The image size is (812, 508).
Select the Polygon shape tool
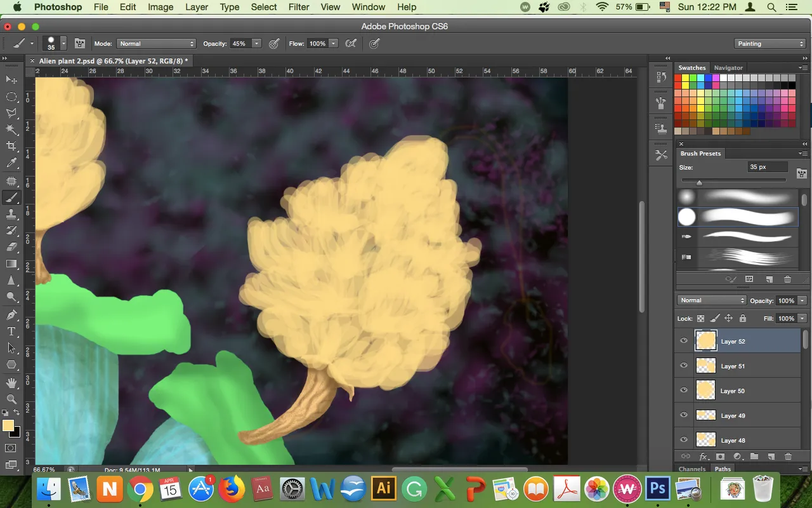[x=11, y=364]
